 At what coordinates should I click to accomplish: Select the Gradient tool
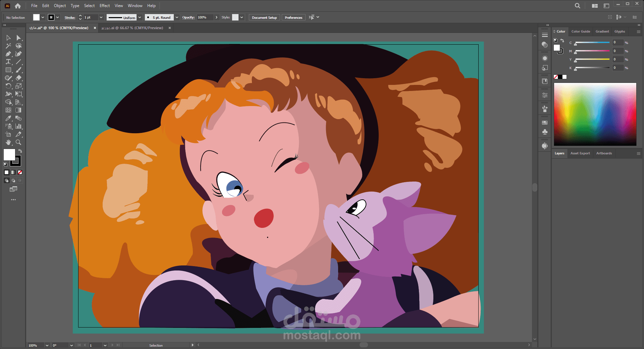click(19, 110)
